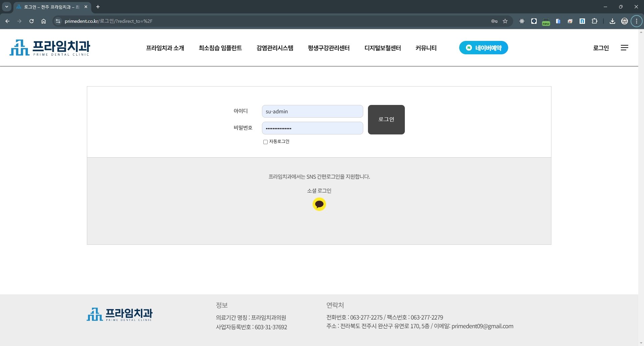Bookmark this page with the star icon
Screen dimensions: 644x346
[x=505, y=21]
